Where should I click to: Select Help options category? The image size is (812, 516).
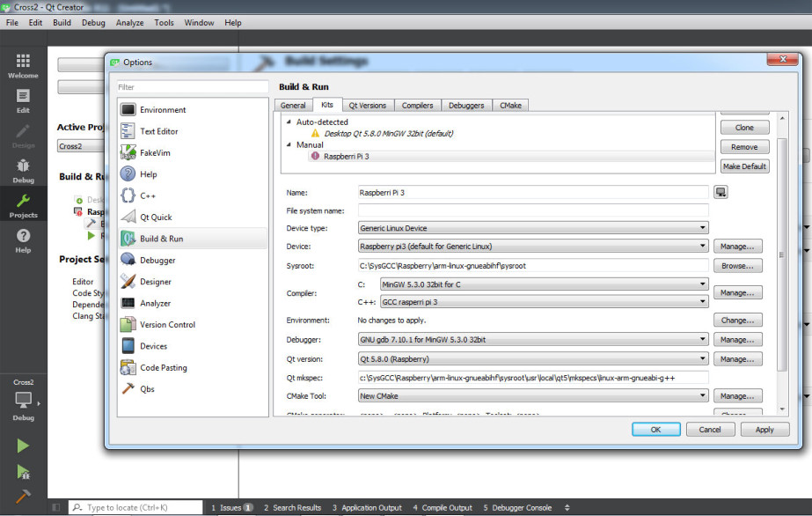pyautogui.click(x=193, y=174)
